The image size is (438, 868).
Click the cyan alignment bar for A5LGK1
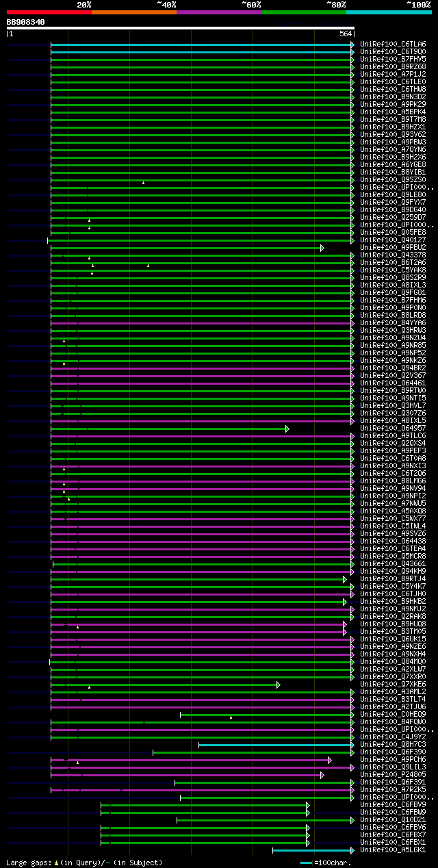point(312,850)
